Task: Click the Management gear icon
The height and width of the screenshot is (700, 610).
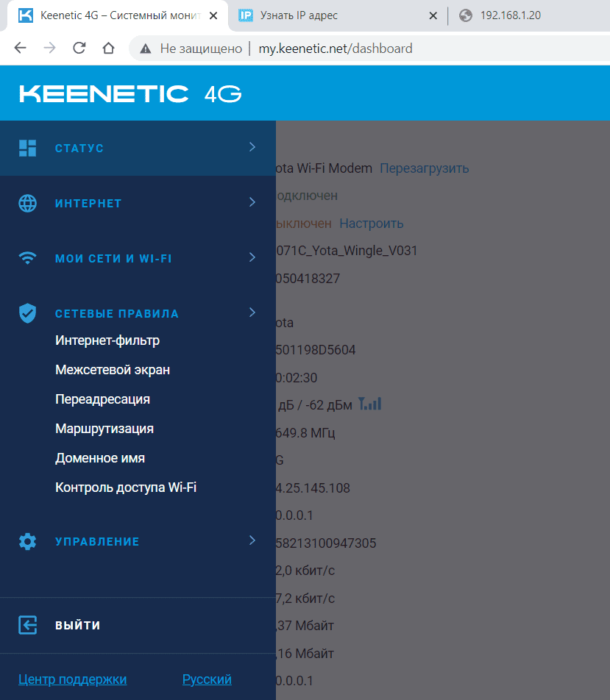Action: point(28,541)
